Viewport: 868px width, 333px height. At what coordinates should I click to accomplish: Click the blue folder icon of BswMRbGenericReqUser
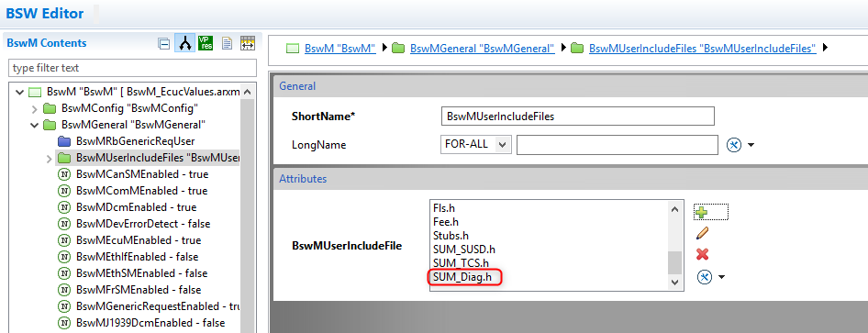click(65, 141)
